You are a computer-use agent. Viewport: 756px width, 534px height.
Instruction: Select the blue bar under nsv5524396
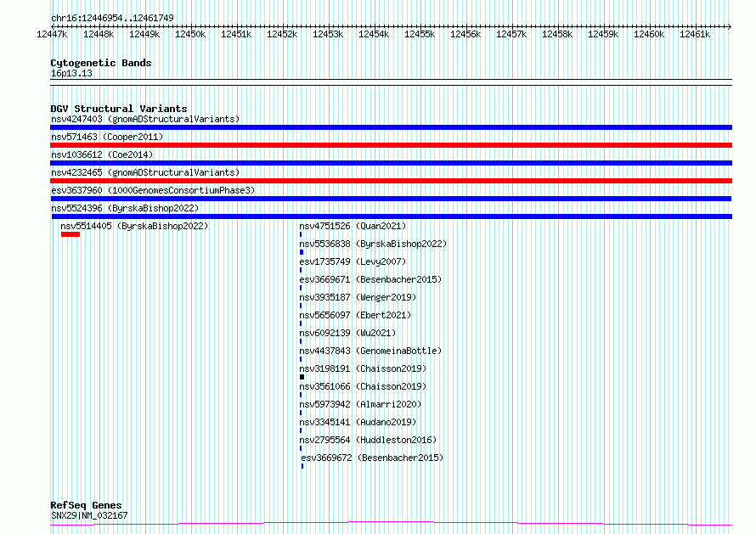392,216
